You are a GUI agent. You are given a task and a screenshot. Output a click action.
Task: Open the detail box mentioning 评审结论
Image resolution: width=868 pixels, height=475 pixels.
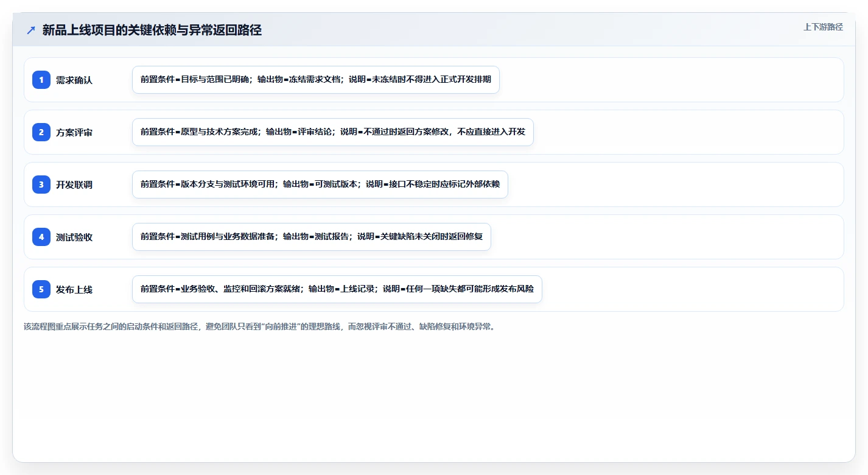pyautogui.click(x=333, y=132)
